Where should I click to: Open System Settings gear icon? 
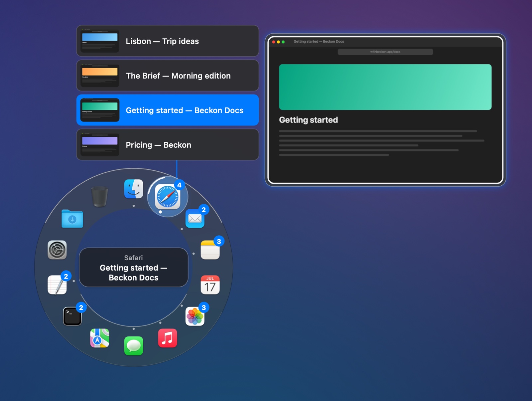coord(57,250)
